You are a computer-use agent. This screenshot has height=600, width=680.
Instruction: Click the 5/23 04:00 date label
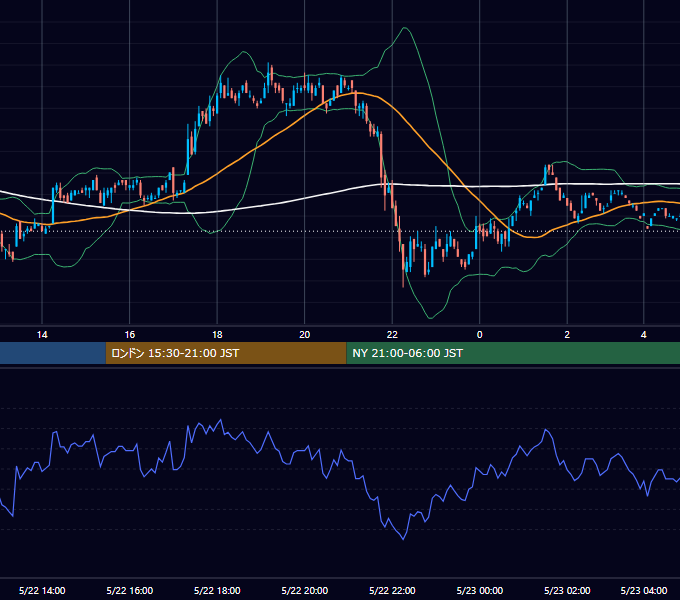pyautogui.click(x=644, y=590)
